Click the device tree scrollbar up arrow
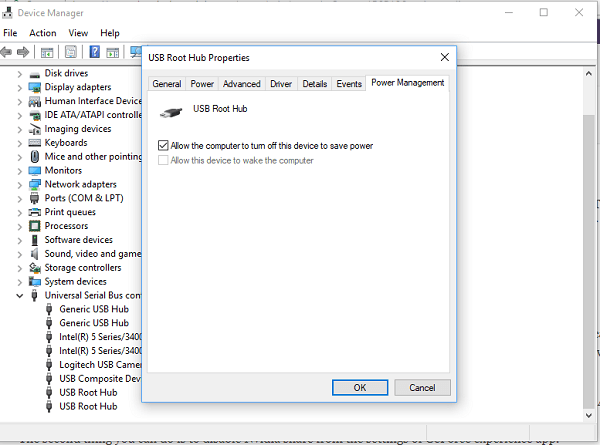 coord(589,73)
